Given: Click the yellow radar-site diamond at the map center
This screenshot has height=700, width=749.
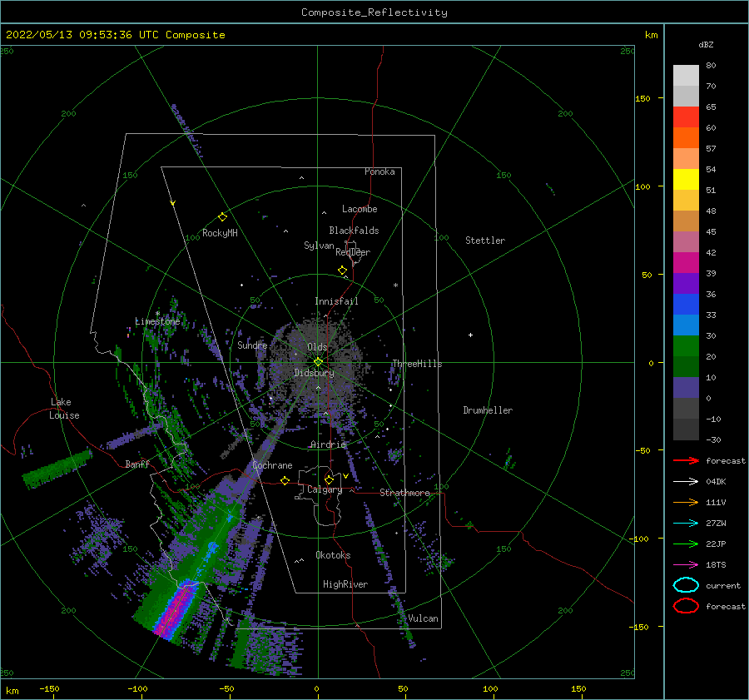Looking at the screenshot, I should [x=318, y=362].
